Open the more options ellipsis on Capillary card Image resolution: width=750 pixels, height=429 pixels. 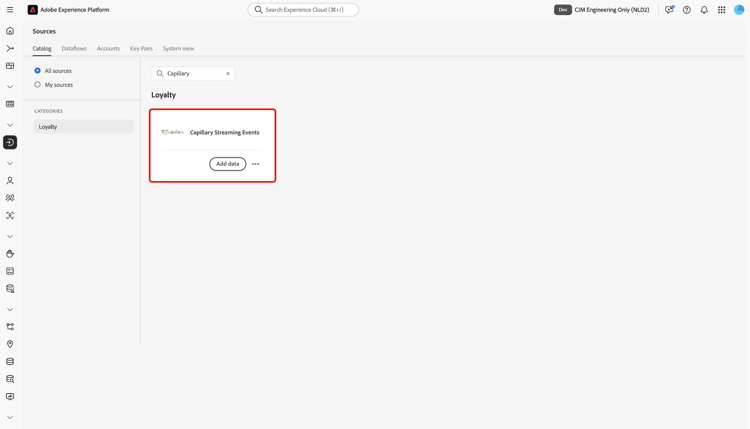click(x=255, y=164)
